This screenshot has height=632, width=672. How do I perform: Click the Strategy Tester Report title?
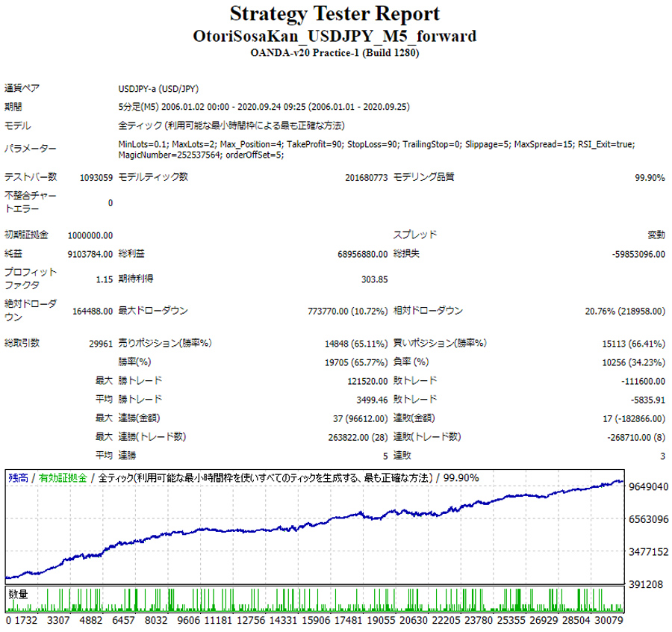click(x=335, y=13)
